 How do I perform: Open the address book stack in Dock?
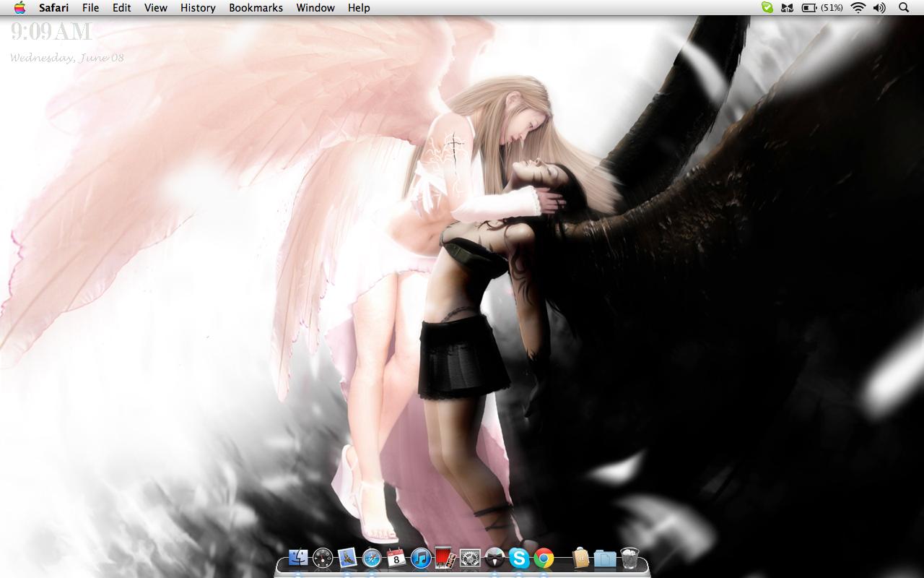[581, 558]
